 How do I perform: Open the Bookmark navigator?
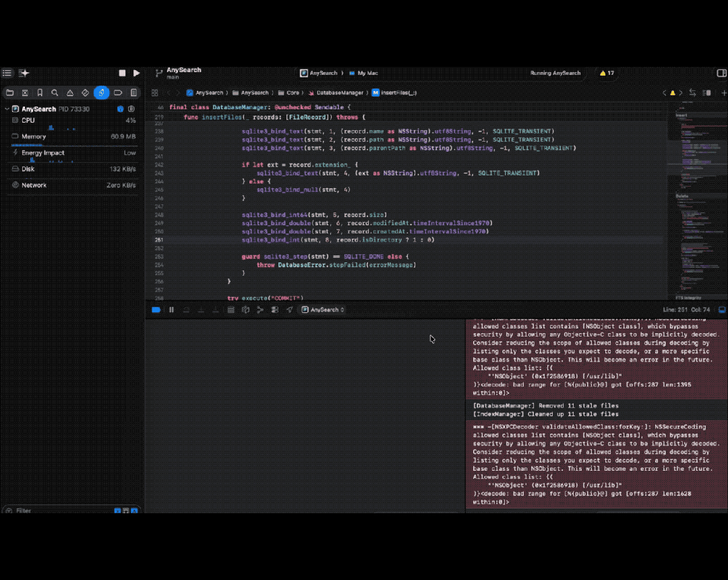pos(40,93)
